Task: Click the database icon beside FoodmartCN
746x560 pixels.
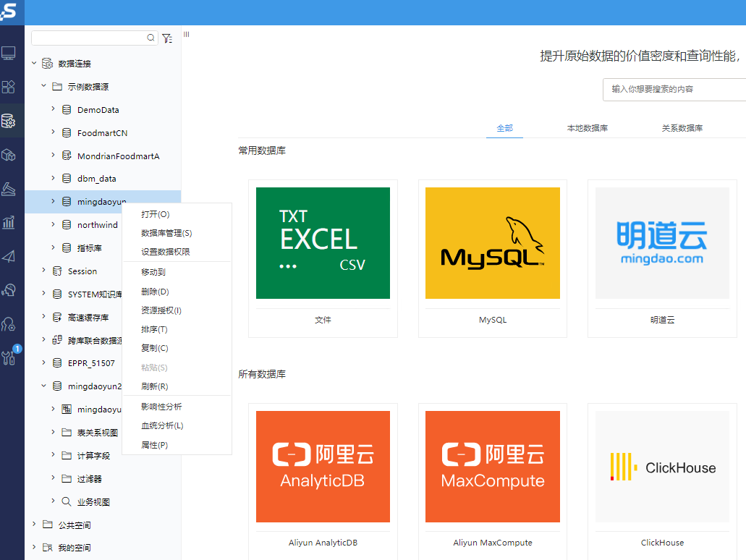Action: click(67, 132)
